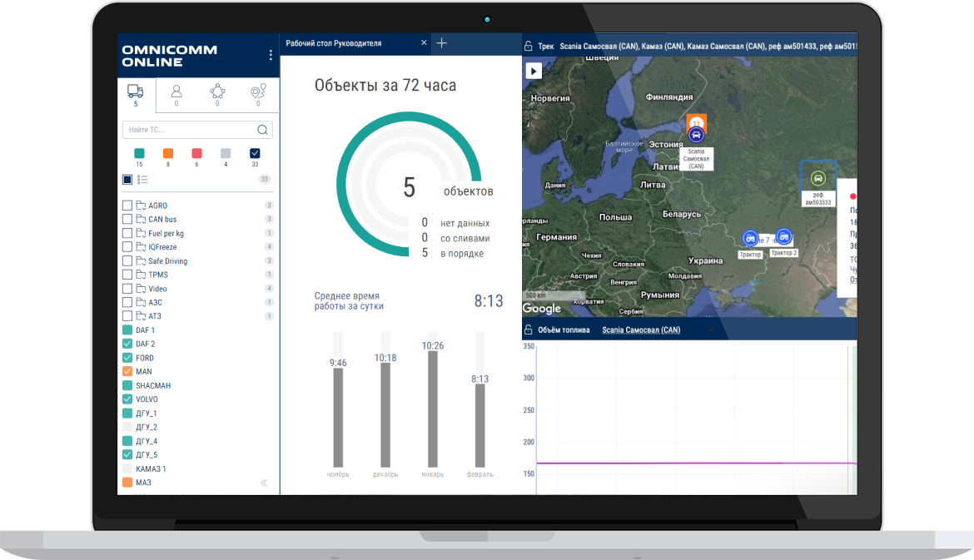Open the vehicles tab truck icon

136,92
